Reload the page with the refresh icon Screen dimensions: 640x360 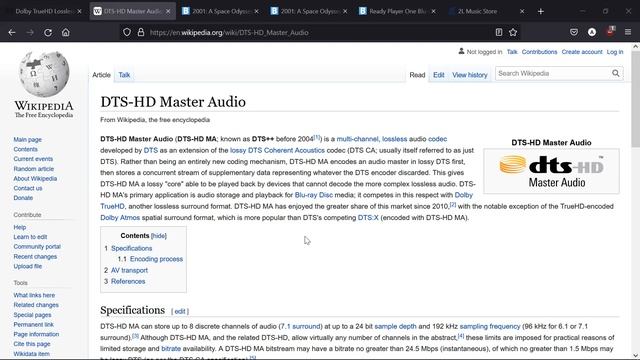(x=48, y=32)
